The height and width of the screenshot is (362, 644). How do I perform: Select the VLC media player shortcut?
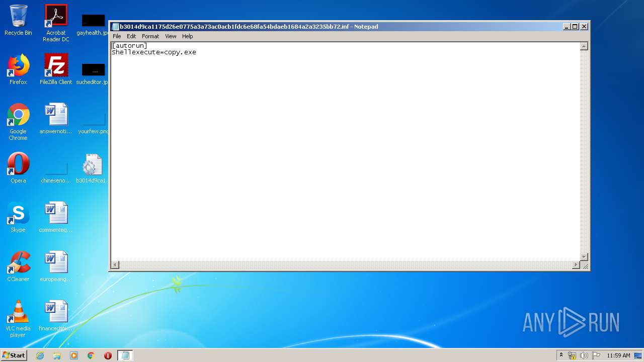coord(18,319)
